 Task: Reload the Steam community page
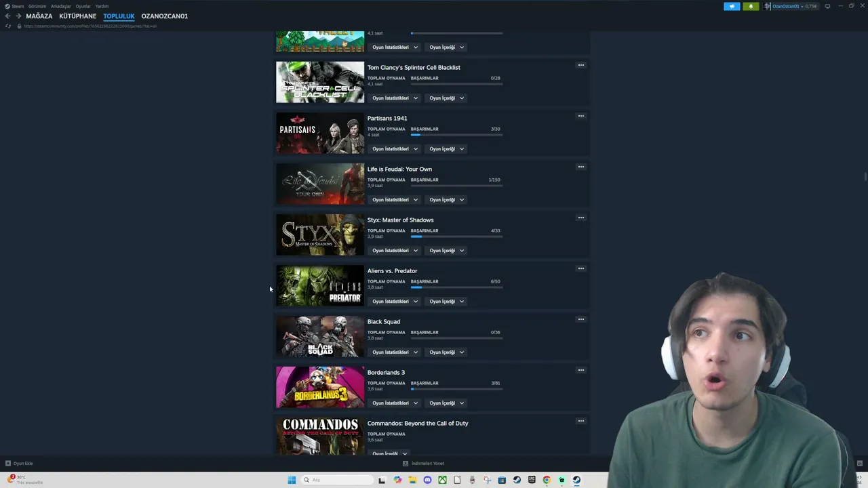pos(8,26)
